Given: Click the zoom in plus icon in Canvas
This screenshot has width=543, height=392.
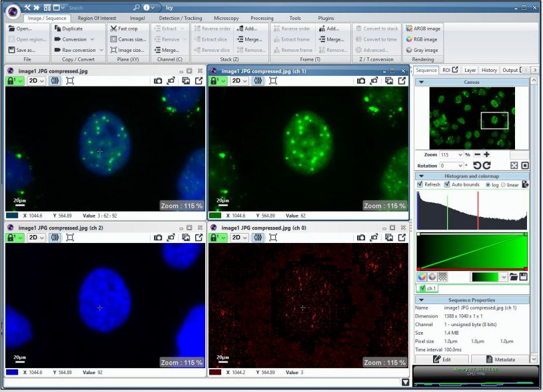Looking at the screenshot, I should click(x=487, y=154).
